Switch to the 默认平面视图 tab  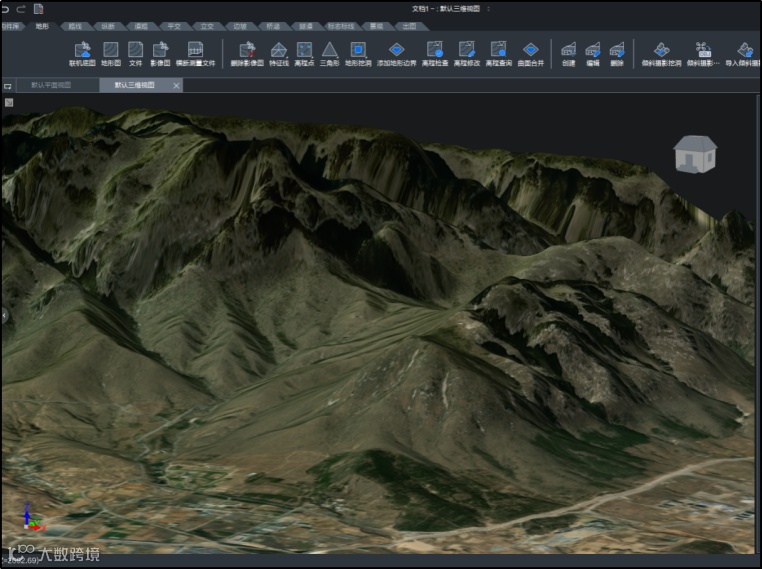pyautogui.click(x=51, y=85)
